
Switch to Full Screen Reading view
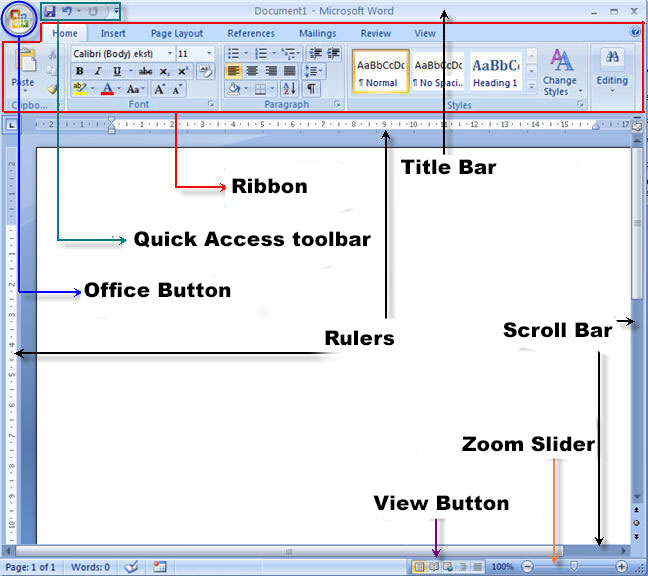pyautogui.click(x=434, y=566)
